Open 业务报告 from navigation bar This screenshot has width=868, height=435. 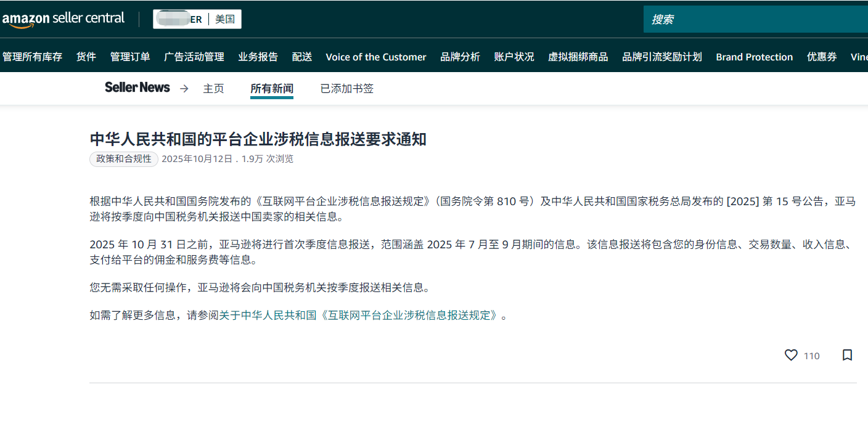tap(258, 57)
